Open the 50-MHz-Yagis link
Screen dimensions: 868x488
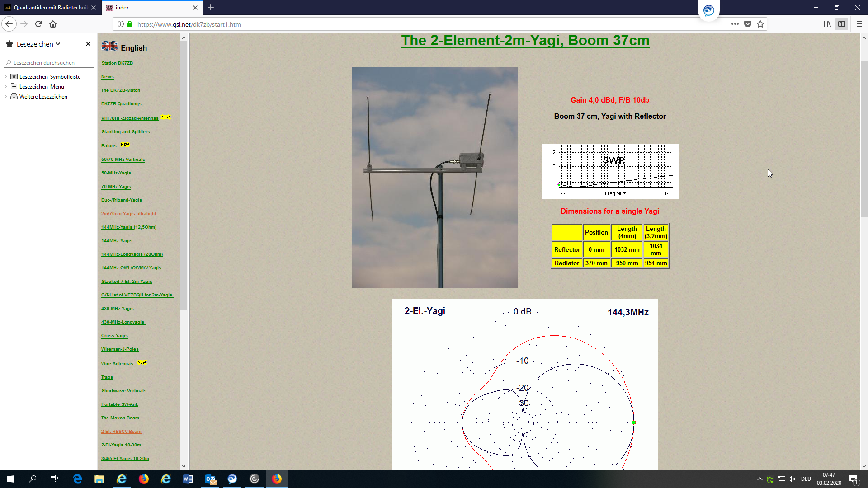click(116, 173)
